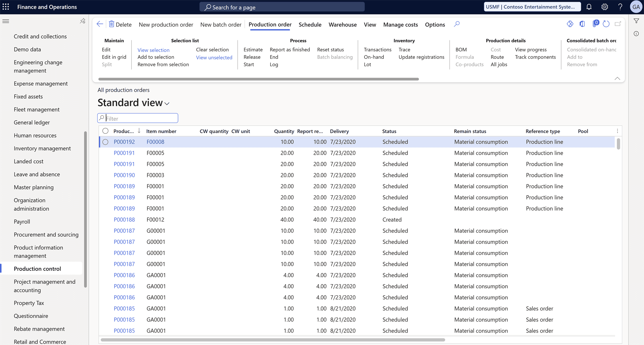Open the Power Apps diamond icon
Screen dimensions: 644x345
570,24
